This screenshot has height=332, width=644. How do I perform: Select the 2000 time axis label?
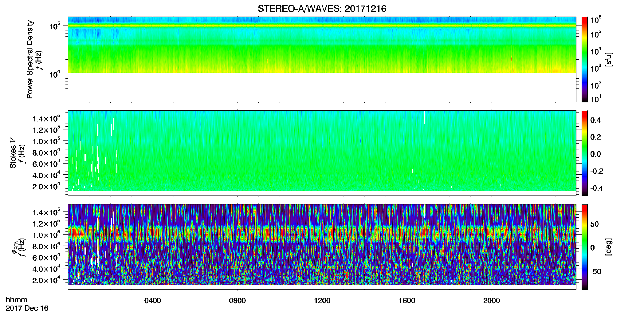[492, 301]
